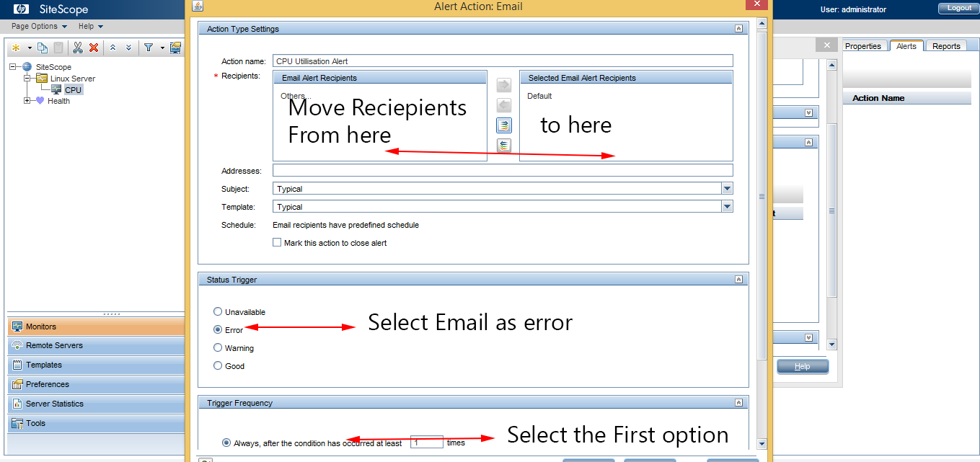This screenshot has width=980, height=462.
Task: Open the Template dropdown
Action: pyautogui.click(x=727, y=206)
